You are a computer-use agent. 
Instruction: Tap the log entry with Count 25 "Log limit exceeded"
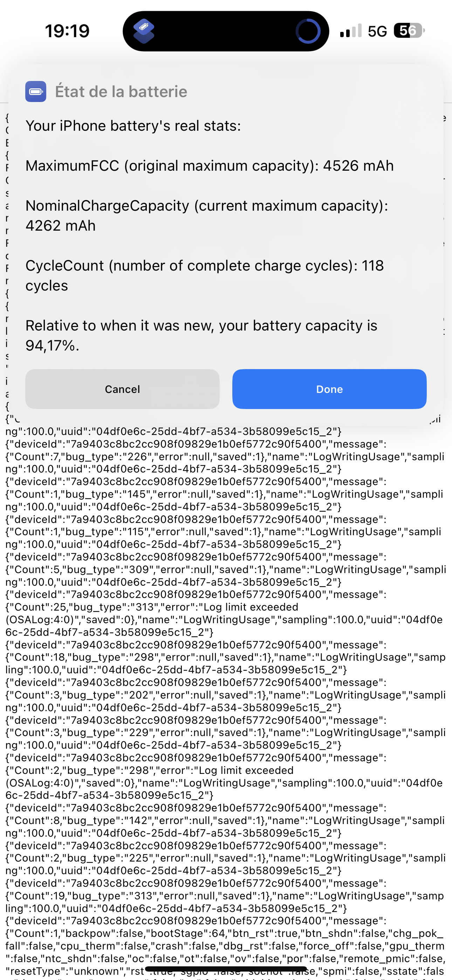(225, 613)
